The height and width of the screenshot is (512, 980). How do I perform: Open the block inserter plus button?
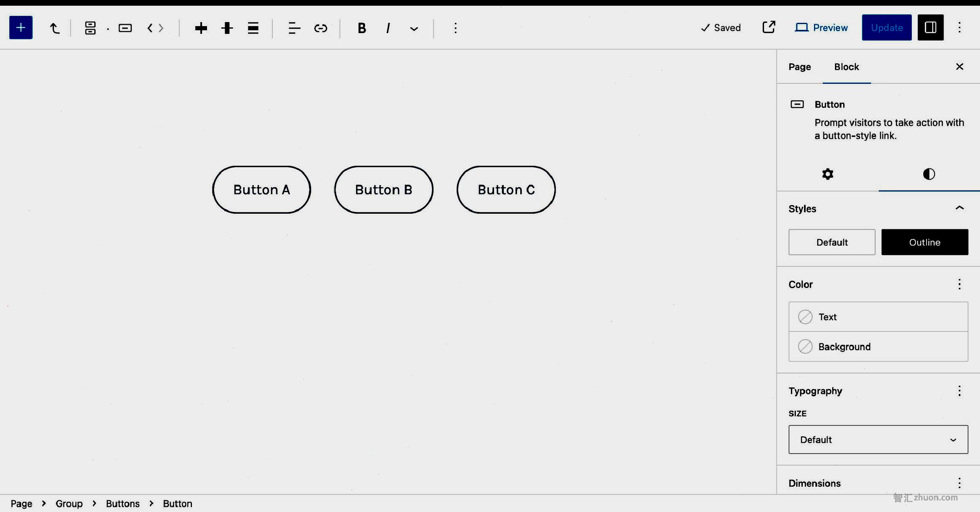[21, 28]
